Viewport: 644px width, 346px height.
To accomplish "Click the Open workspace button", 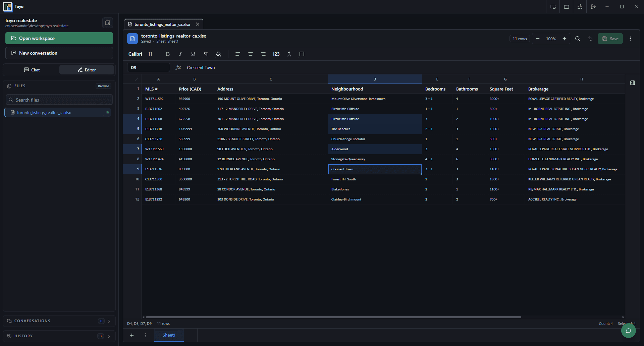I will 59,38.
